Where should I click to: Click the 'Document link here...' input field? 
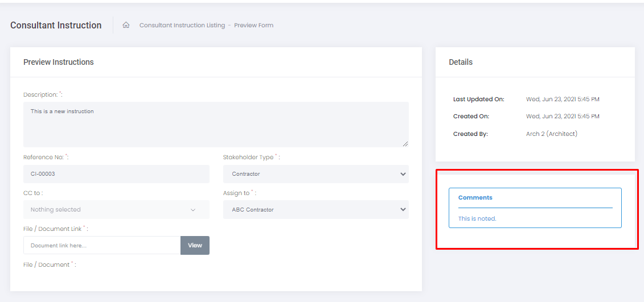tap(102, 246)
